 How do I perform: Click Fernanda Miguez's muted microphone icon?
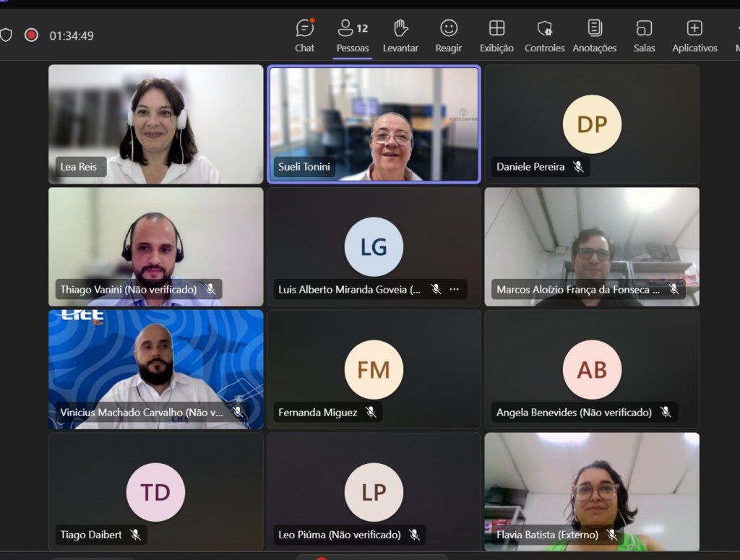coord(371,412)
